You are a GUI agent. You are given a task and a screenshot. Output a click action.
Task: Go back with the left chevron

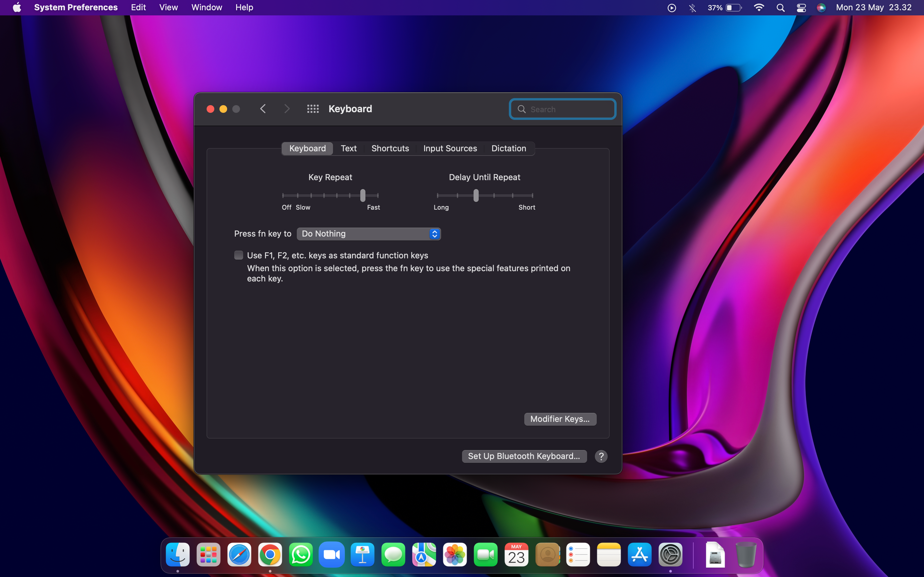point(263,109)
